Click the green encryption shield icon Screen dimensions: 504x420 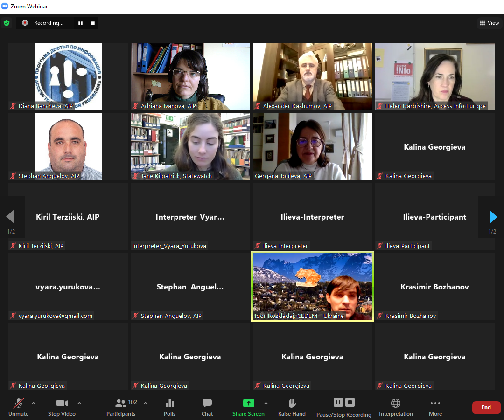click(x=7, y=23)
